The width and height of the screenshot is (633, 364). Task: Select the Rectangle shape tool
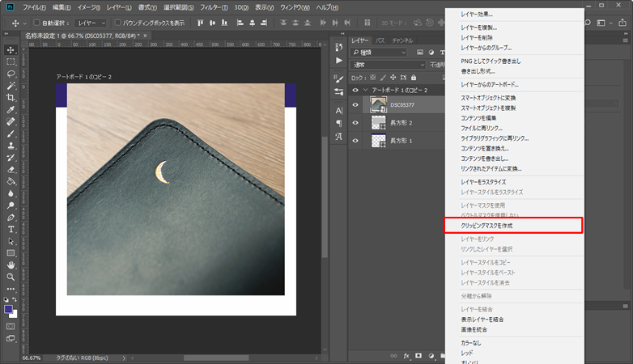11,253
